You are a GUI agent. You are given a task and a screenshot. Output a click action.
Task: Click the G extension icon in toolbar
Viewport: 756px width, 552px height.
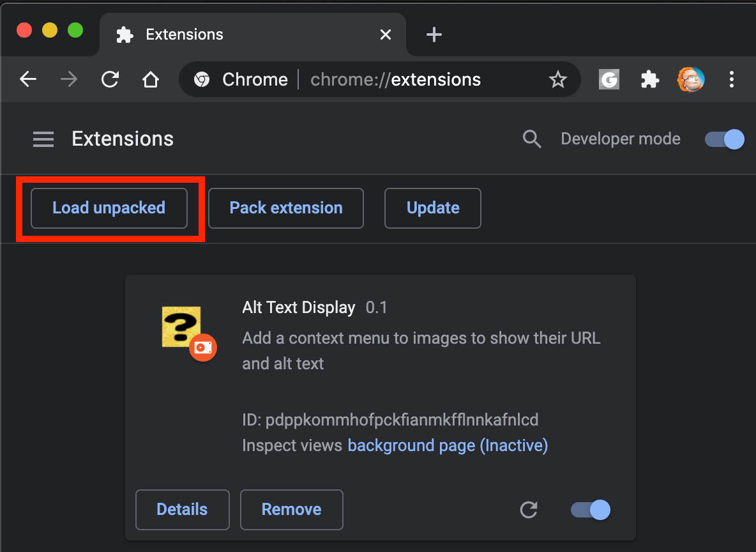[x=609, y=79]
